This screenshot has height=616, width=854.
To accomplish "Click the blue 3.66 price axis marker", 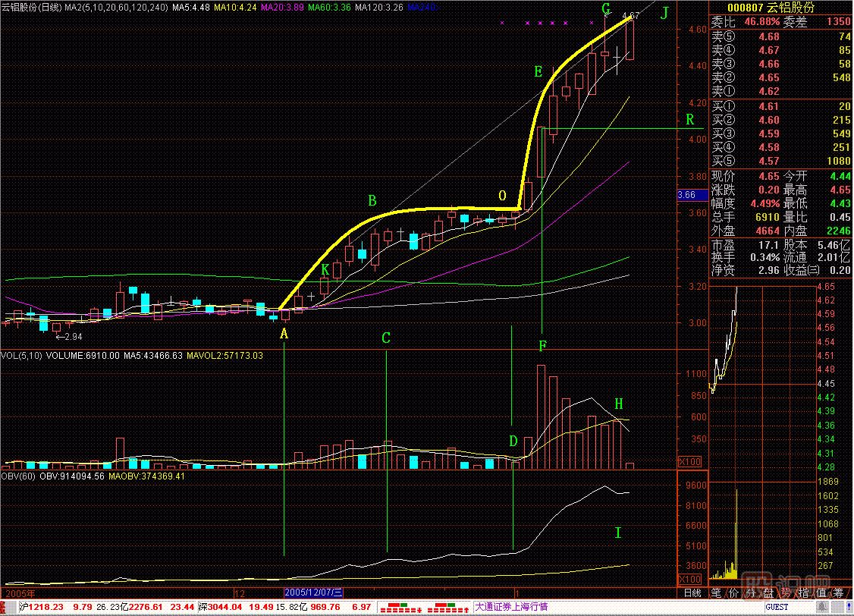I will tap(686, 195).
